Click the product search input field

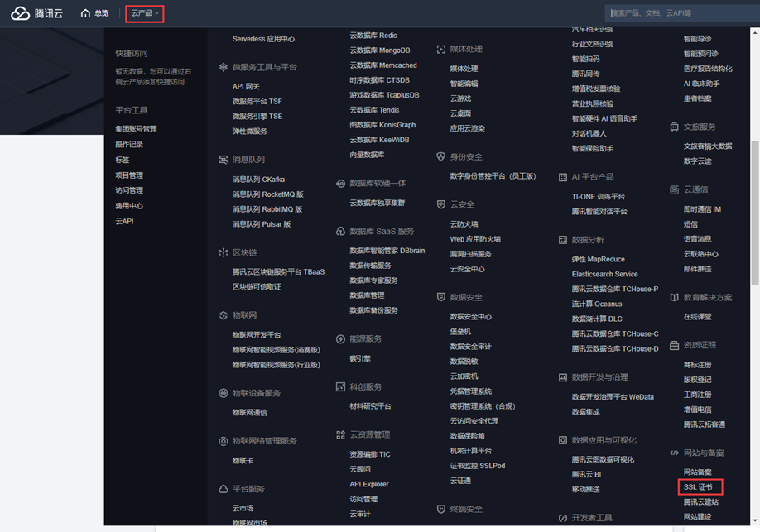pyautogui.click(x=682, y=13)
